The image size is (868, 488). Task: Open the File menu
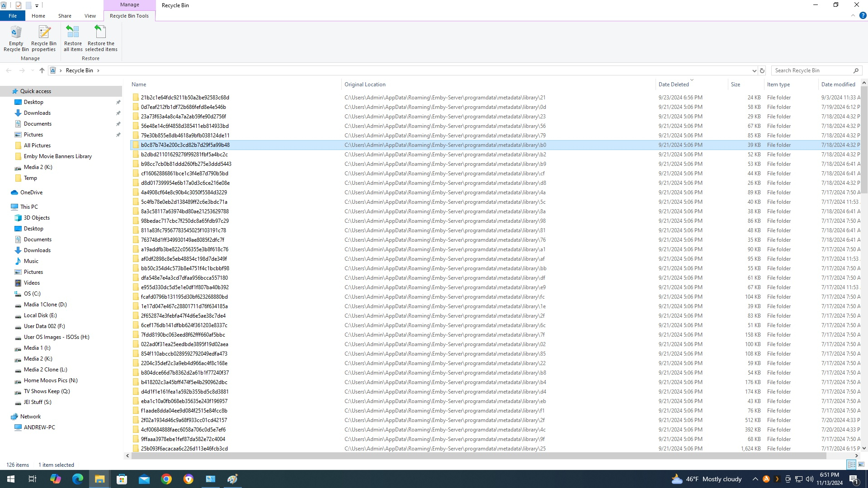[13, 16]
